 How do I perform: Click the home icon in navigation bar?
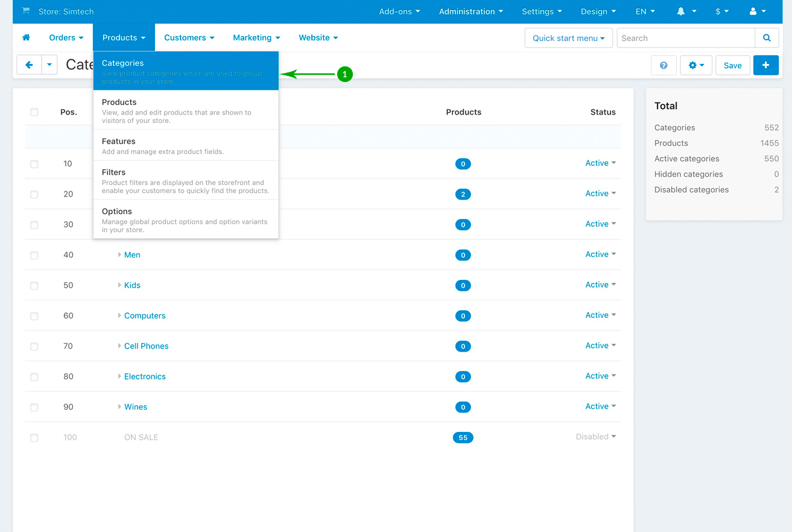(x=26, y=37)
